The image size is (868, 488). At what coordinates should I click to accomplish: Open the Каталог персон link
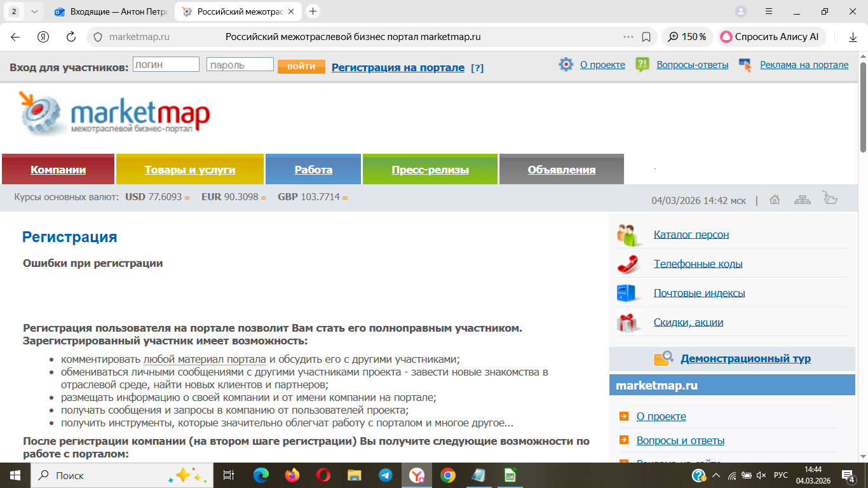[x=691, y=234]
